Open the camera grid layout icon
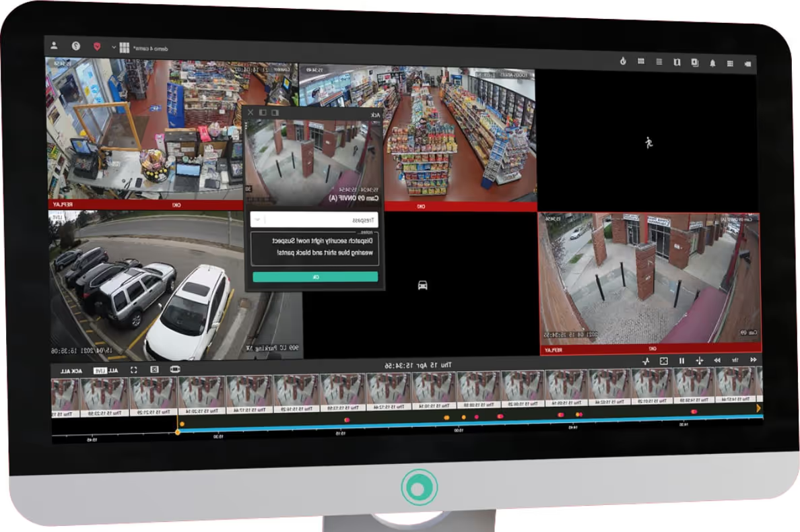The height and width of the screenshot is (532, 800). [124, 48]
